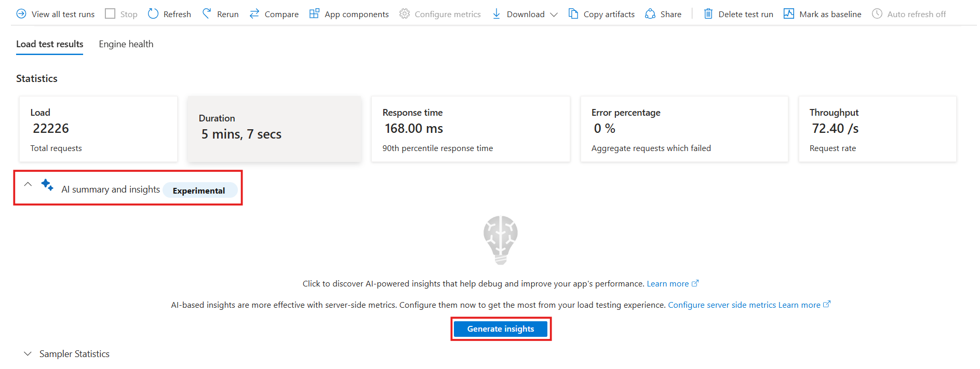Expand the Sampler Statistics section

(x=28, y=354)
